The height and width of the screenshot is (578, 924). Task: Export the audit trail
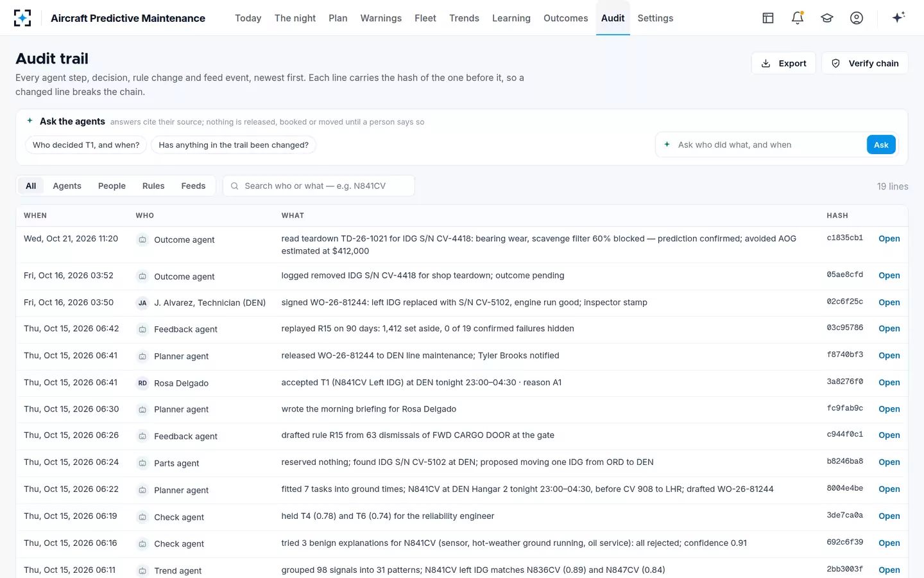[x=783, y=63]
